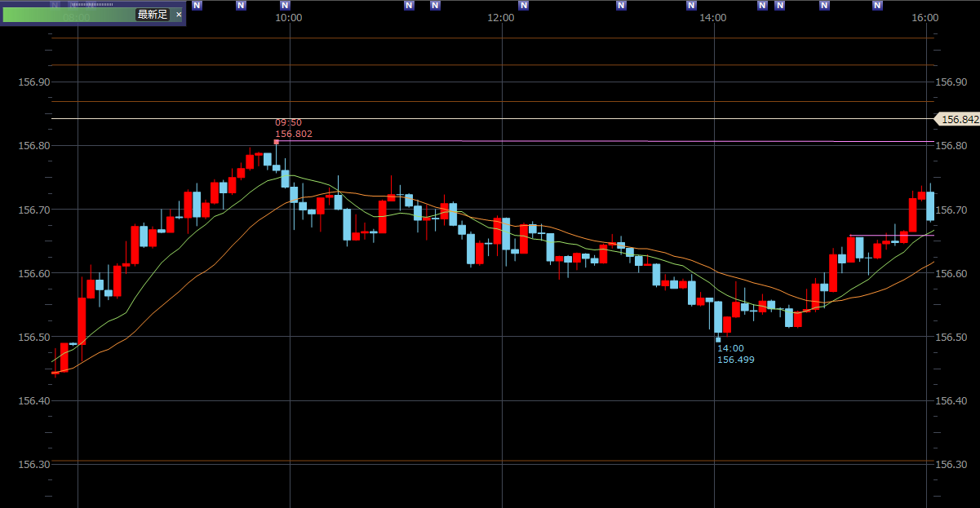
Task: Select the rightmost N news marker
Action: pos(877,6)
